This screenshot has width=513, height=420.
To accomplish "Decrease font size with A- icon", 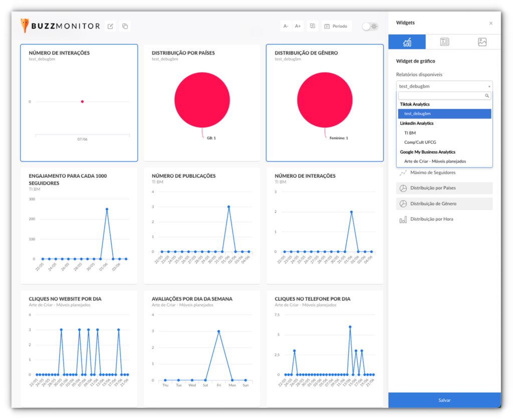I will coord(286,26).
